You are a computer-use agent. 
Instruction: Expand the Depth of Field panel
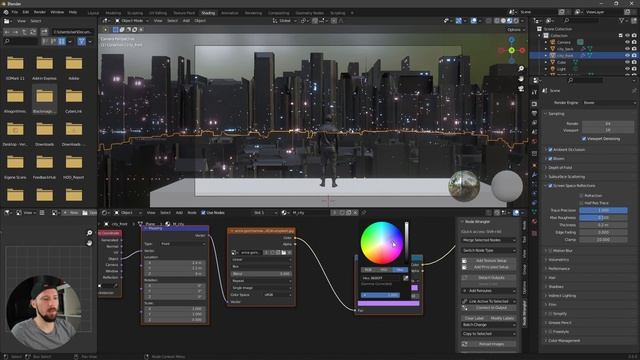[x=560, y=167]
